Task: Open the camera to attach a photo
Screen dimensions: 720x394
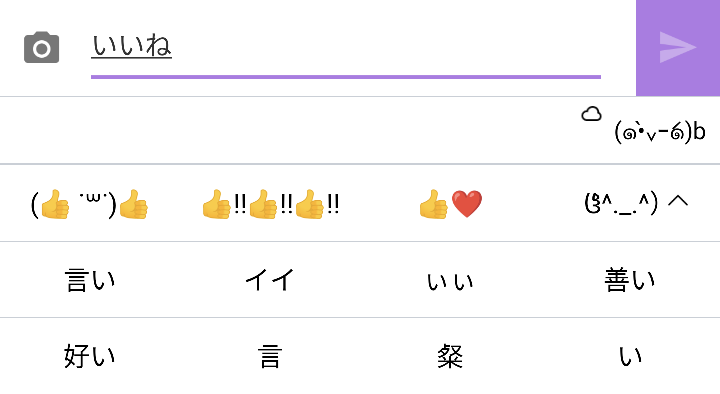Action: coord(41,47)
